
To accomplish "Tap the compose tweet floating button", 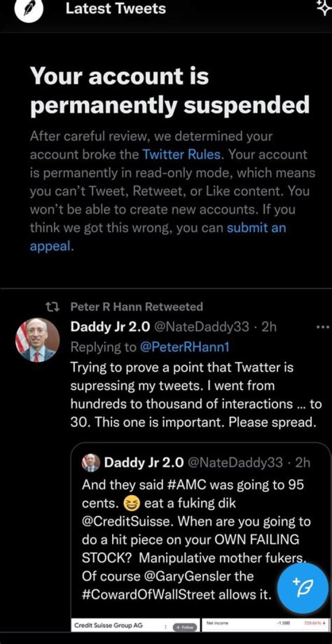I will coord(302,588).
